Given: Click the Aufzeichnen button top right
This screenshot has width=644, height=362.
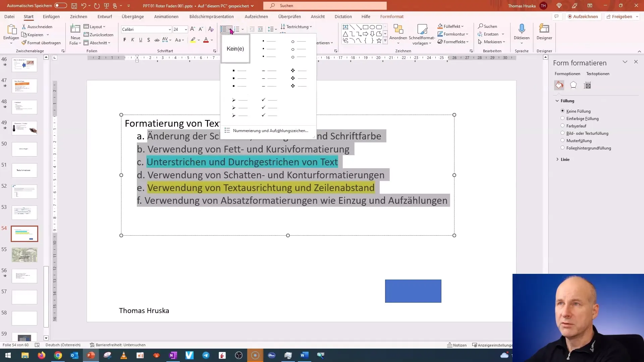Looking at the screenshot, I should (x=583, y=16).
